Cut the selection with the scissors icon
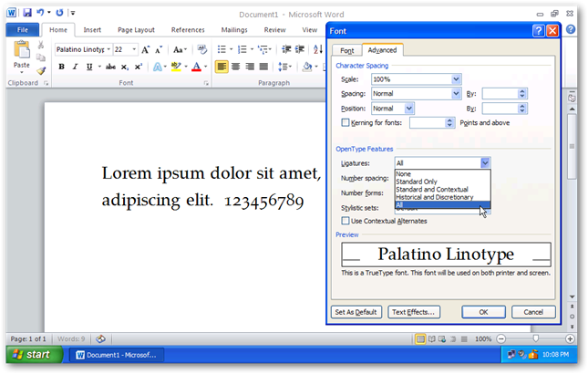The height and width of the screenshot is (374, 588). click(41, 45)
